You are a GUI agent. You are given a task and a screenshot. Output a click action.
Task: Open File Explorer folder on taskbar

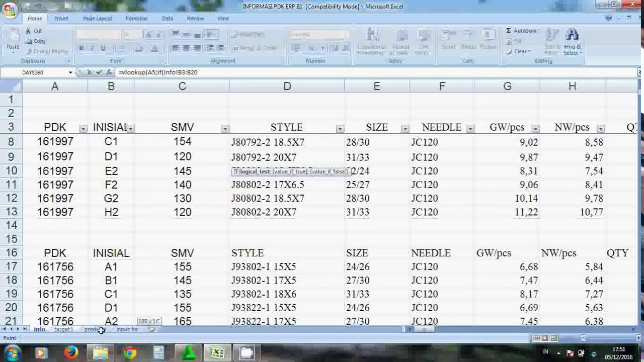pos(101,352)
